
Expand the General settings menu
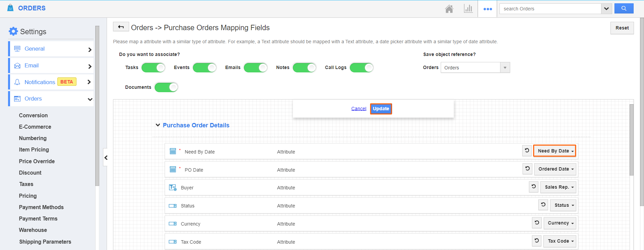pyautogui.click(x=90, y=50)
